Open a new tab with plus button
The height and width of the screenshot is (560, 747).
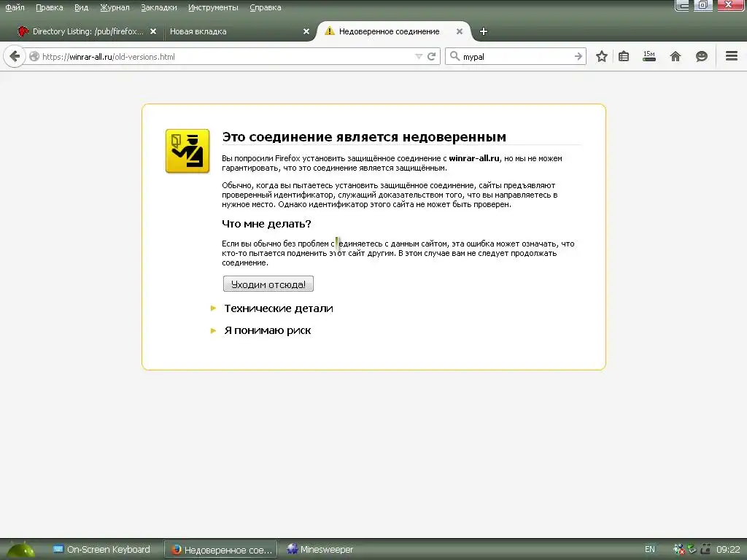pos(484,31)
